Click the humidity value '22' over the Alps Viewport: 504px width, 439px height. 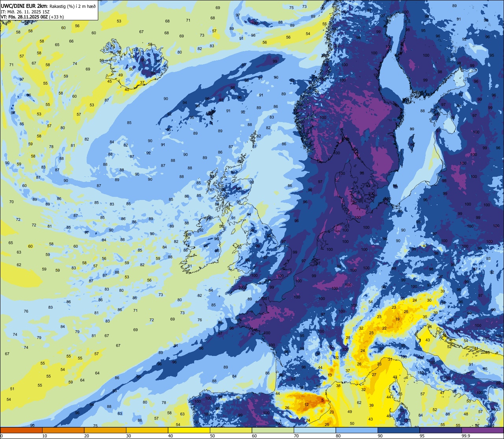(x=384, y=328)
